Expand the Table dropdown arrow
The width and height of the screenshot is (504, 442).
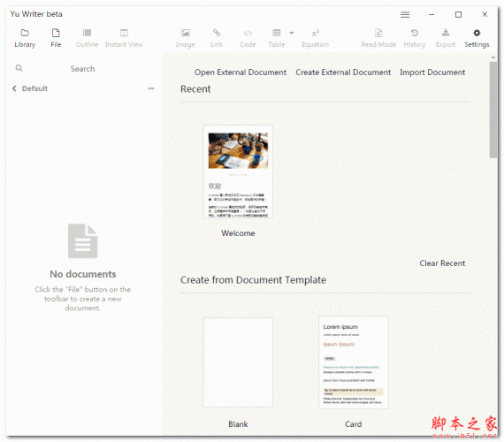point(292,33)
